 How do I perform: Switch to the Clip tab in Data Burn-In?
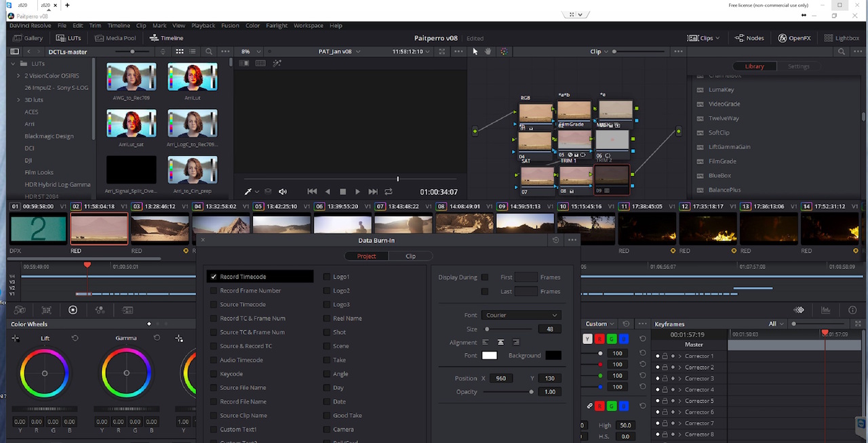410,256
